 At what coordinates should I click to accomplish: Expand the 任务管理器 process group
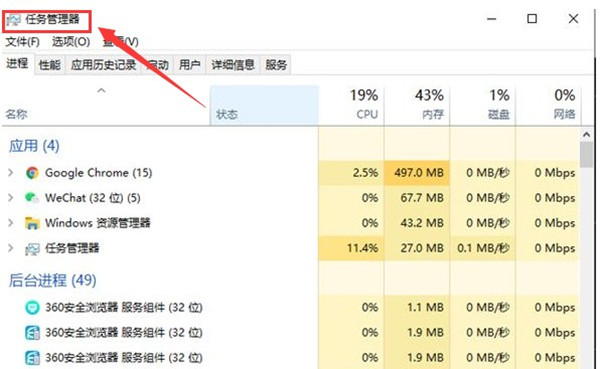[11, 248]
